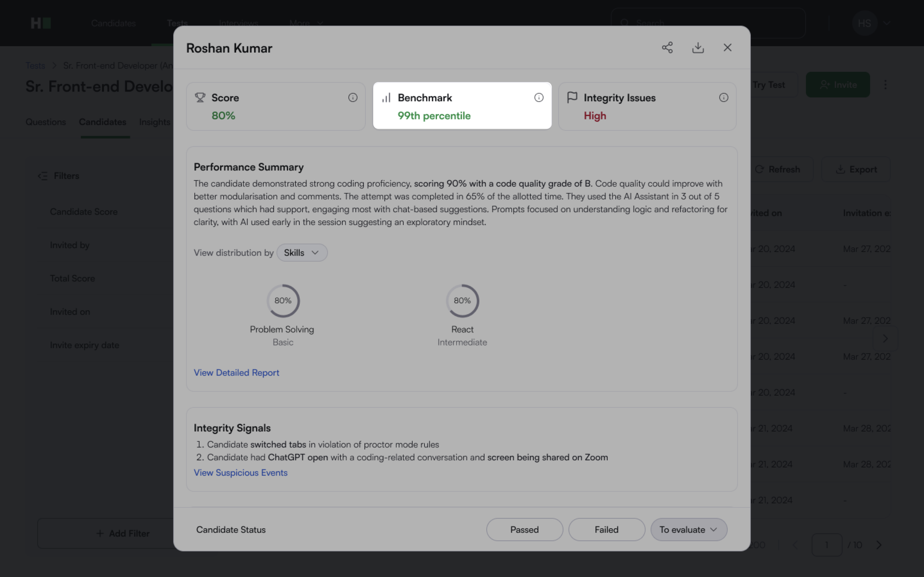Click the trophy icon on Score card
This screenshot has width=924, height=577.
coord(200,98)
